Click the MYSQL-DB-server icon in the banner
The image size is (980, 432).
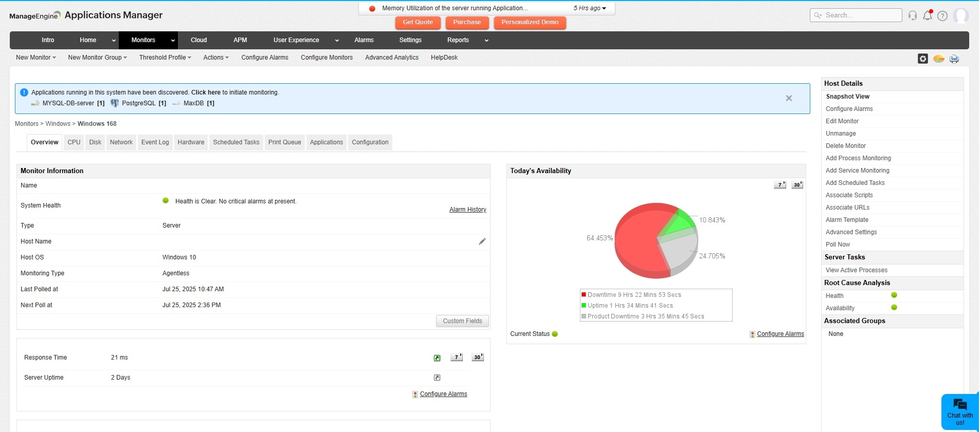(x=35, y=103)
